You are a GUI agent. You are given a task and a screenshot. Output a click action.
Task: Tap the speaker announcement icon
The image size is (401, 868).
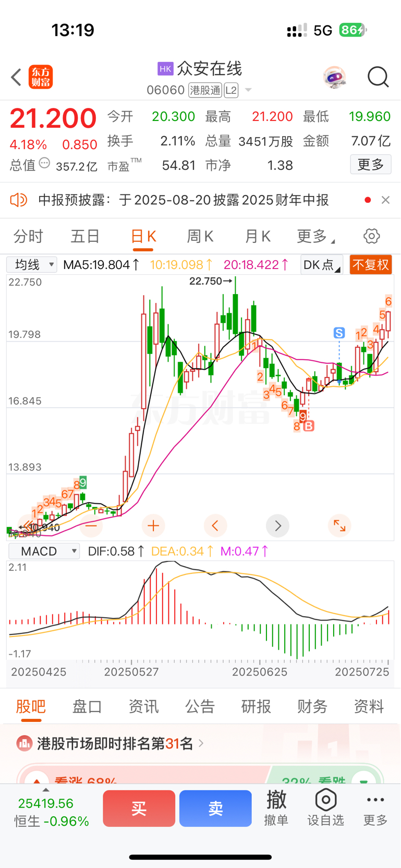point(19,200)
